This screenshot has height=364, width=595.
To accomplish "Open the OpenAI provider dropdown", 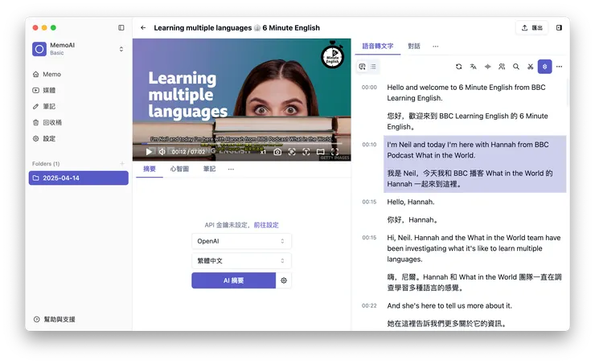I will 241,241.
